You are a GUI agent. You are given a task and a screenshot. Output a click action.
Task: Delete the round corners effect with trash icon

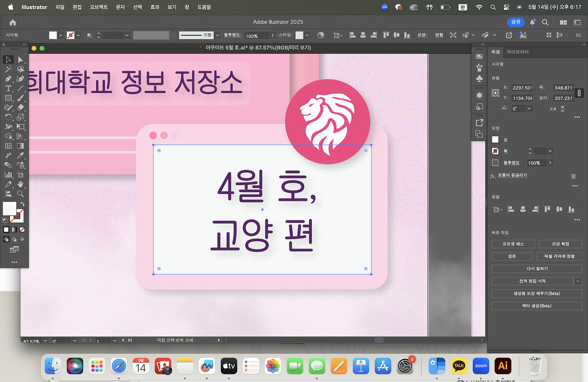(573, 176)
